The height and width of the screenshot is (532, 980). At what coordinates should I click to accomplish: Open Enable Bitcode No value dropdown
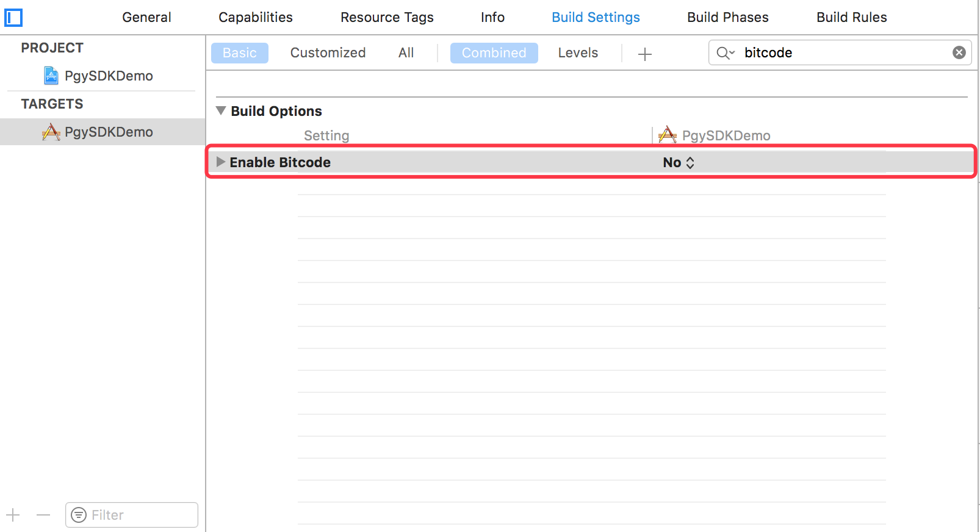coord(679,162)
